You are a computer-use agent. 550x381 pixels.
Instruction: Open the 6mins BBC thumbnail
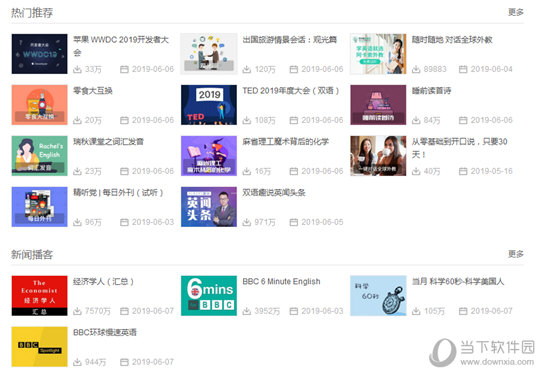coord(209,296)
